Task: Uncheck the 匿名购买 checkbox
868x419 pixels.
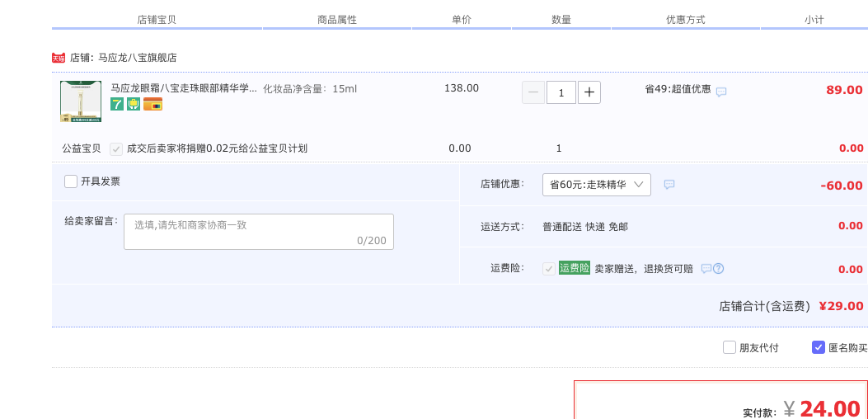Action: tap(819, 347)
